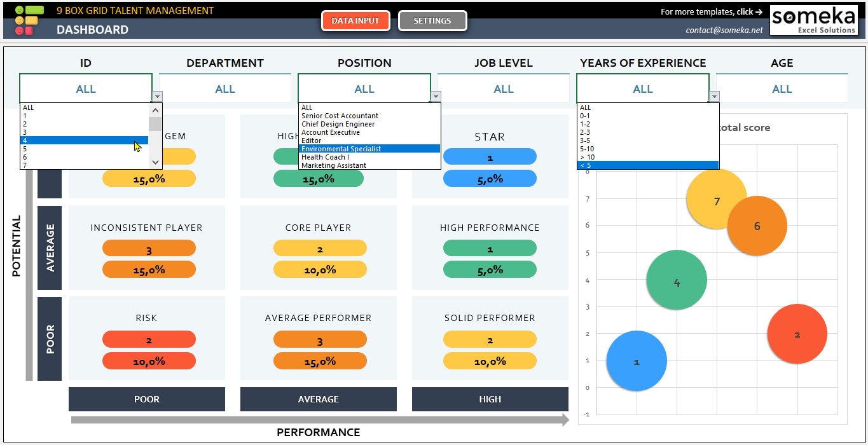
Task: Follow the 'For more templates, click' link
Action: 712,11
